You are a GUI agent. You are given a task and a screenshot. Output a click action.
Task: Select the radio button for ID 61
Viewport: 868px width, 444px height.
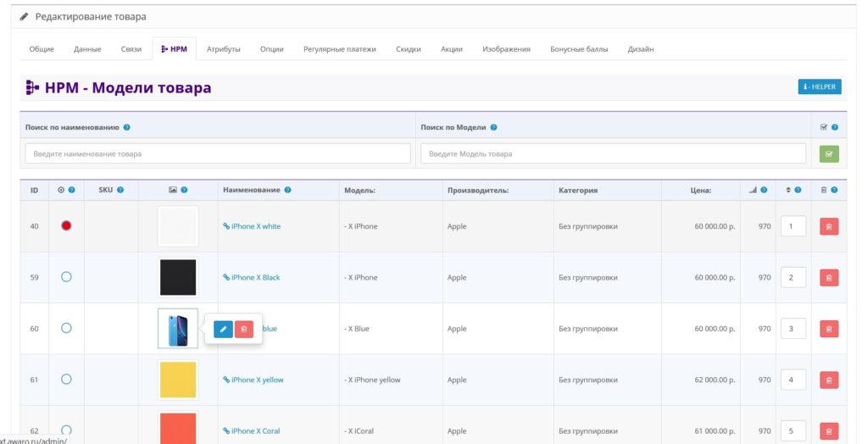tap(66, 380)
